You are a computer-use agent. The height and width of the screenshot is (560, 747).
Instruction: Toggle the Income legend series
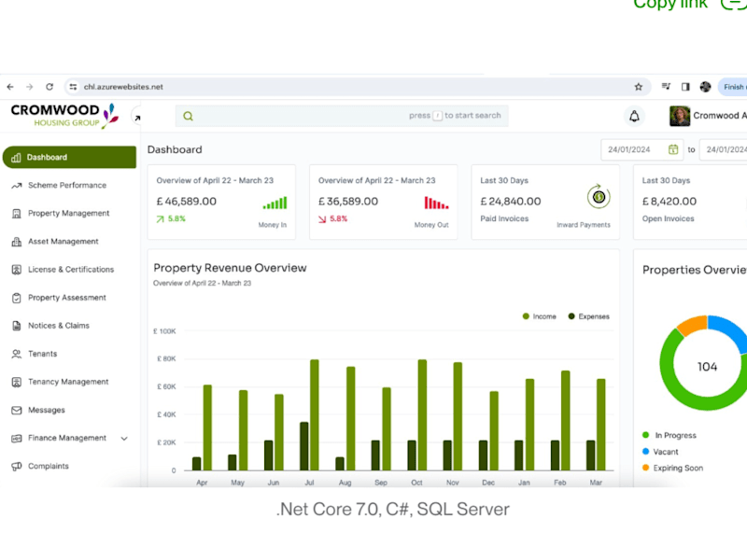(540, 316)
